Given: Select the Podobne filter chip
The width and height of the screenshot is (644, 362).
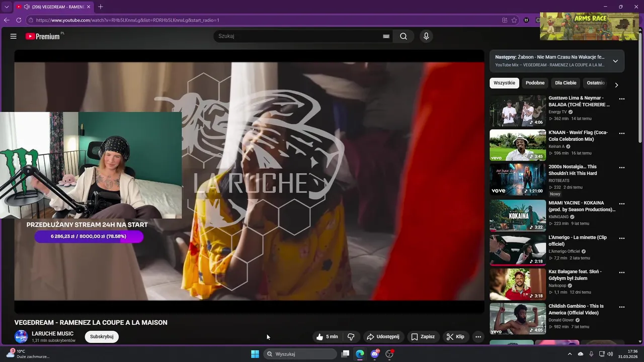Looking at the screenshot, I should [535, 83].
